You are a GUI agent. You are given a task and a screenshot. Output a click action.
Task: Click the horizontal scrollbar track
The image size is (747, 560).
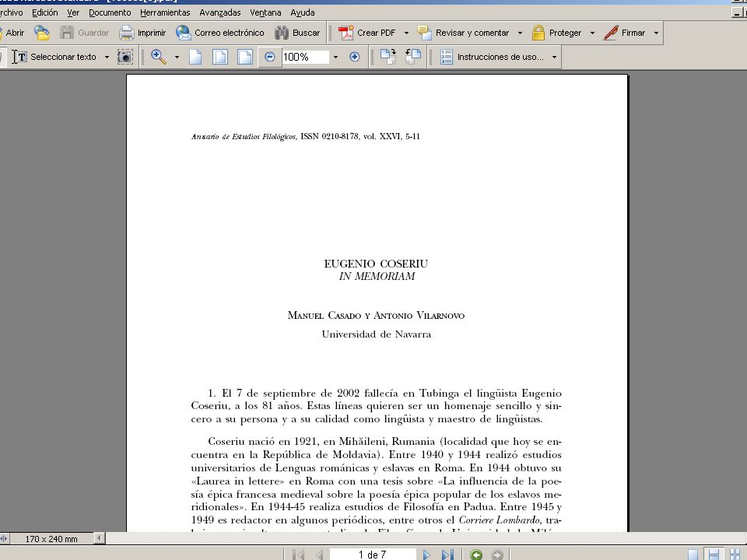click(x=425, y=538)
